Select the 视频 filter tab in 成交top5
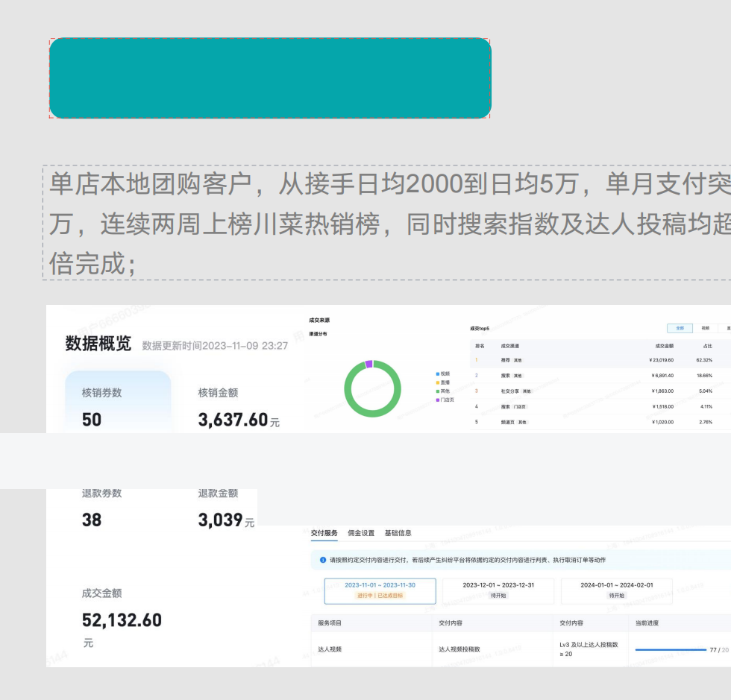The height and width of the screenshot is (700, 731). tap(706, 328)
